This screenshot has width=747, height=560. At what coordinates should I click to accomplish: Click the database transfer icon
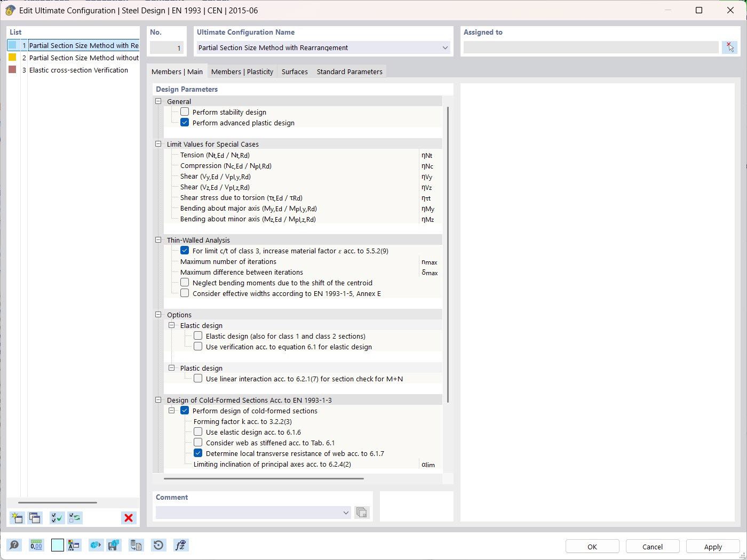[x=136, y=545]
